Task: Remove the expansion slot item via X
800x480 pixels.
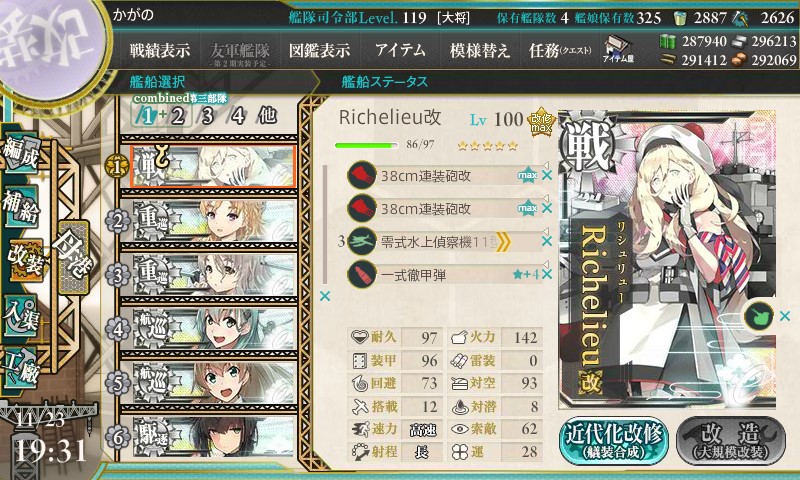Action: (x=785, y=316)
